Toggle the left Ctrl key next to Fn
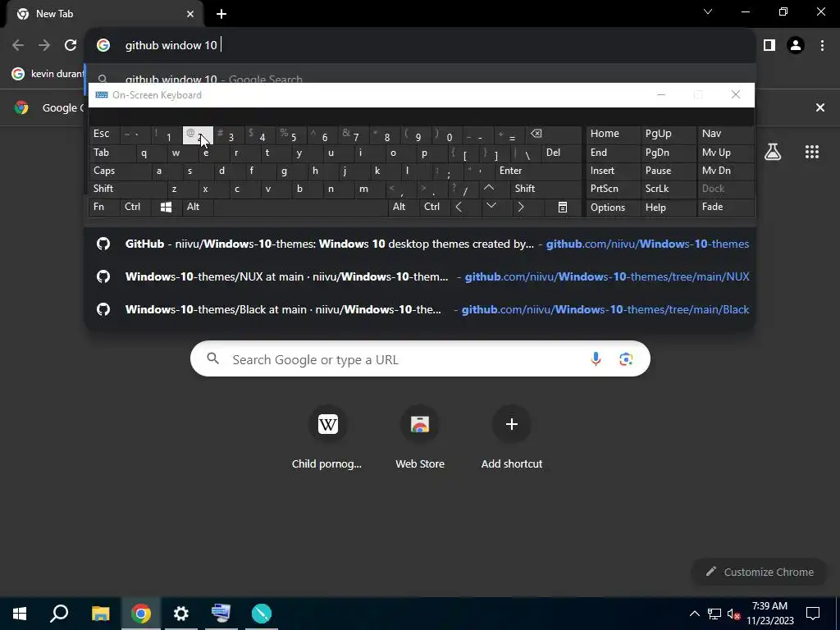This screenshot has height=630, width=840. [x=135, y=208]
